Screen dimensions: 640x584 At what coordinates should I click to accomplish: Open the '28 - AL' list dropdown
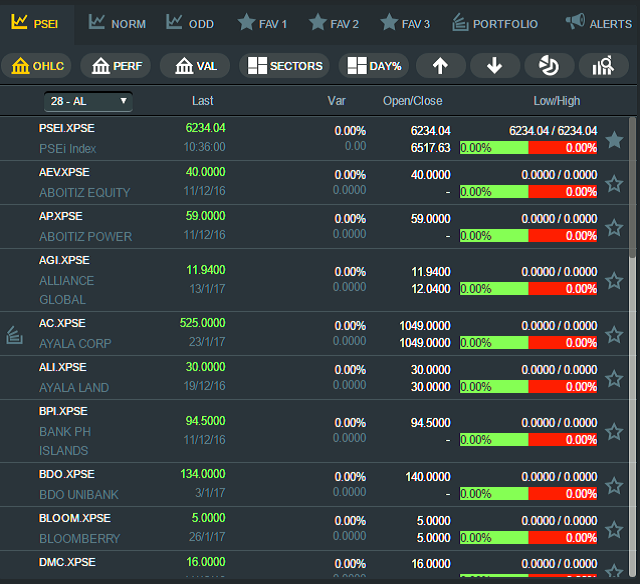88,101
